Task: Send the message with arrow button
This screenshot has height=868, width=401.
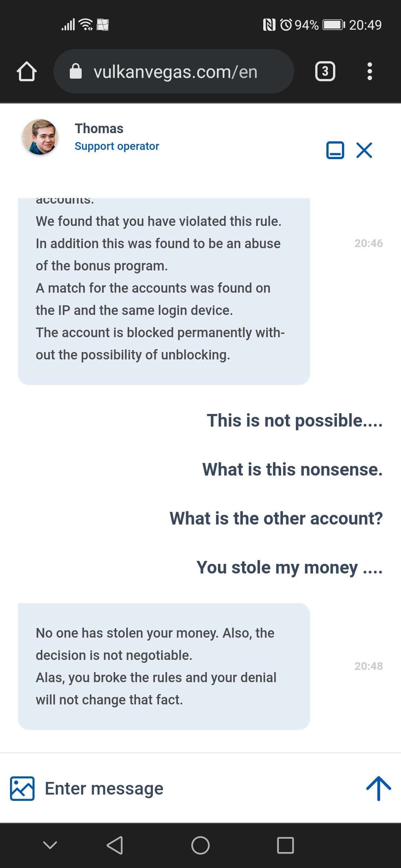Action: click(x=378, y=788)
